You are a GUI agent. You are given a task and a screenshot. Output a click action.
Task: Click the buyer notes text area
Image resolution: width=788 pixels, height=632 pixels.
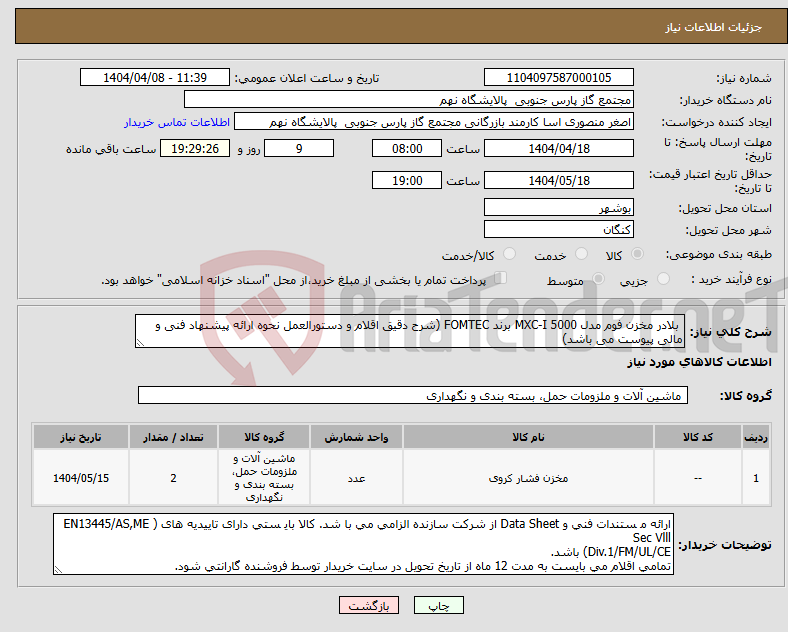[x=363, y=544]
